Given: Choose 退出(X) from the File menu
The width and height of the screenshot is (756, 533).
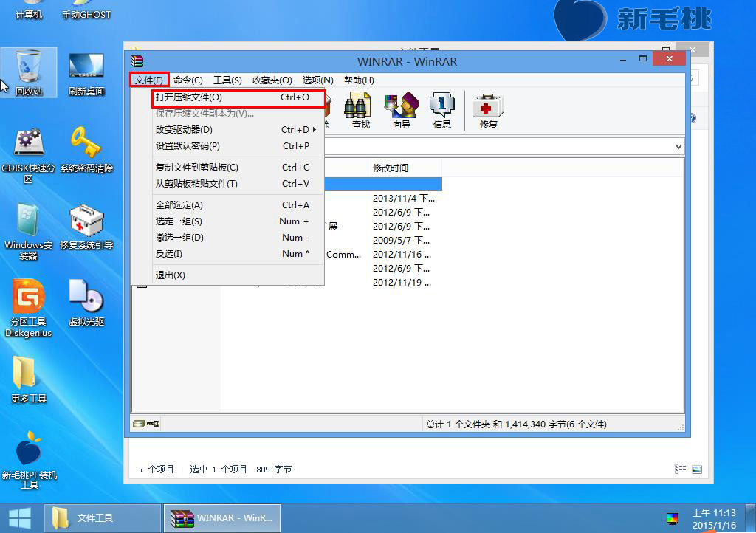Looking at the screenshot, I should (238, 275).
